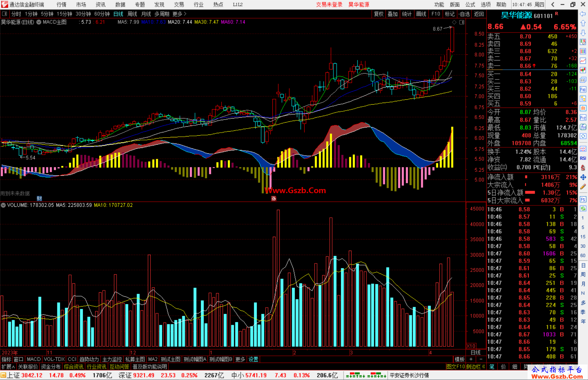Open the f(x) formula icon in sidebar
This screenshot has width=588, height=380.
click(583, 127)
